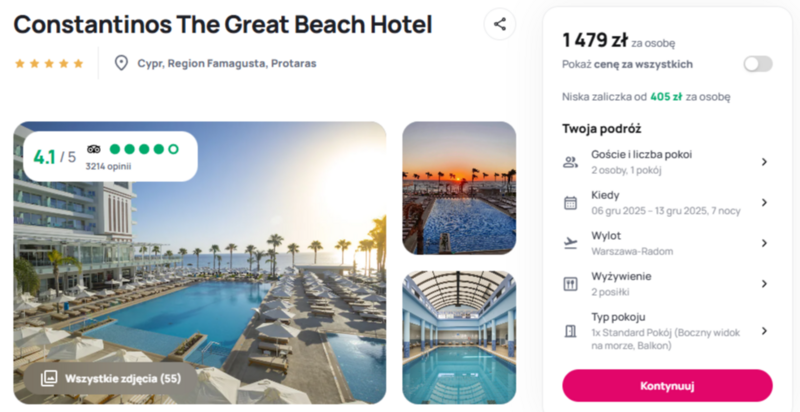The height and width of the screenshot is (412, 800).
Task: Click the gallery icon on Wszystkie zdjęcia
Action: [49, 378]
